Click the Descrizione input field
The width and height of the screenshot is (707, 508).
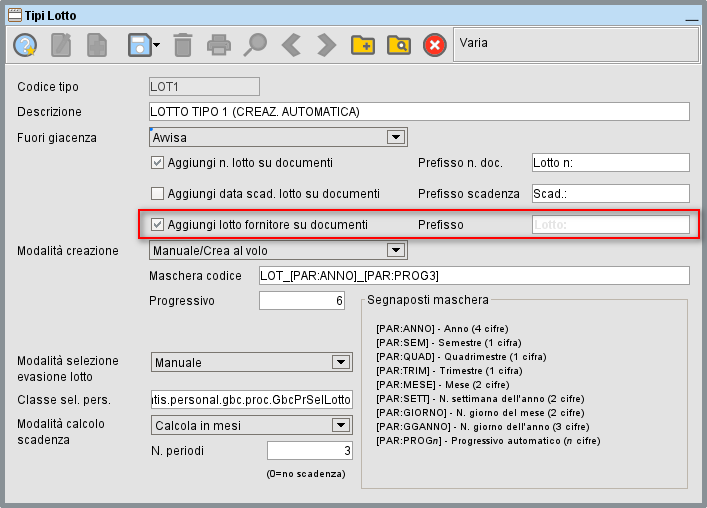(419, 112)
